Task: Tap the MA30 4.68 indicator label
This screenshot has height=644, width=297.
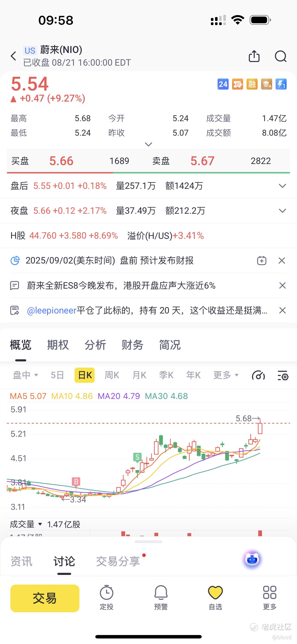Action: 166,396
